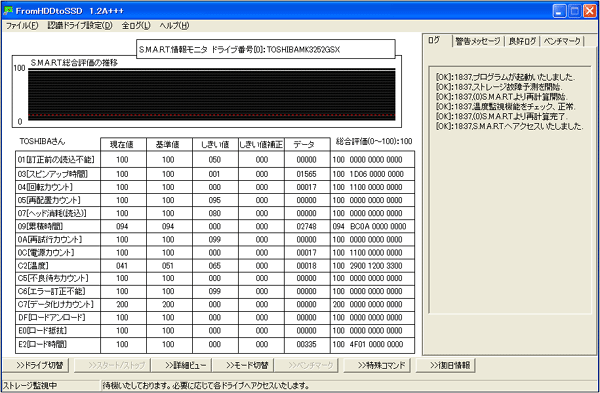
Task: Open the ヘルプ(H) menu
Action: pos(174,26)
